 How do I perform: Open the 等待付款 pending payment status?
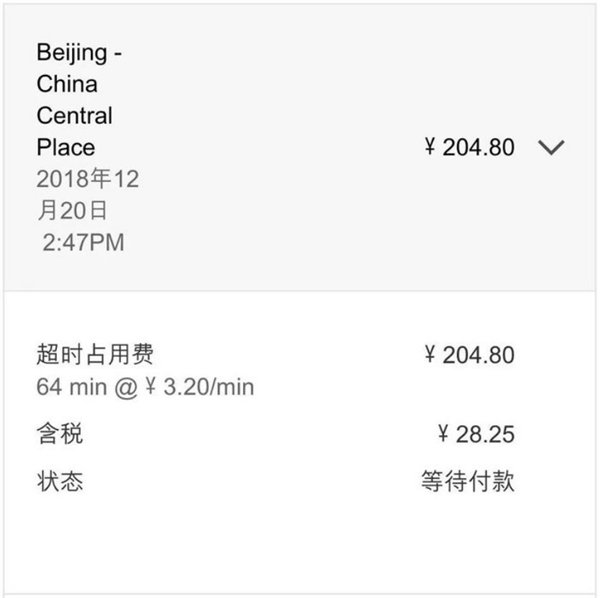tap(467, 482)
